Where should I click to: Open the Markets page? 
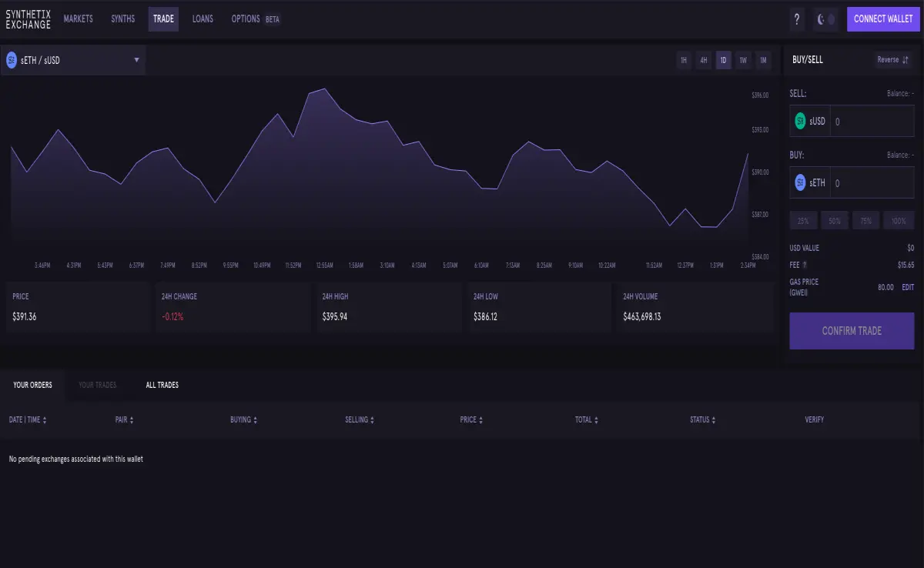[x=79, y=19]
